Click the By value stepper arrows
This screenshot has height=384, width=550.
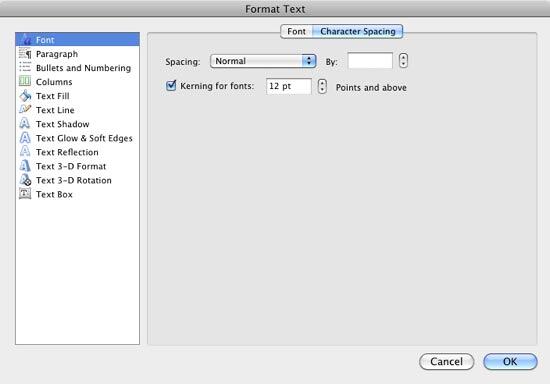click(403, 61)
